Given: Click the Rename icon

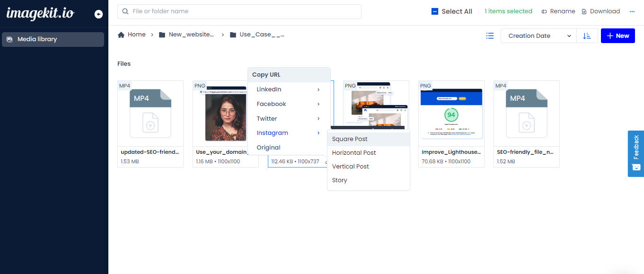Looking at the screenshot, I should pos(544,11).
